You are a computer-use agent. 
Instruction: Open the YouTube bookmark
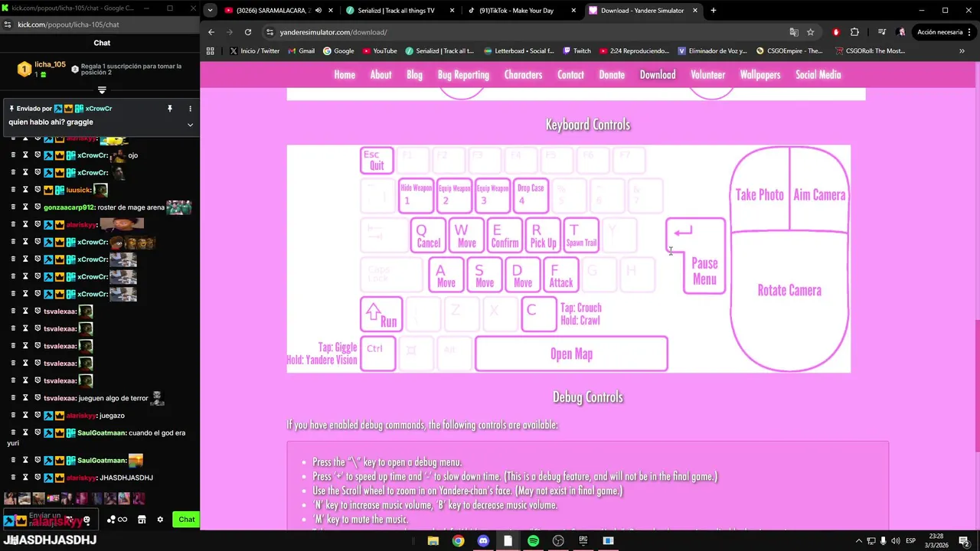click(x=379, y=51)
